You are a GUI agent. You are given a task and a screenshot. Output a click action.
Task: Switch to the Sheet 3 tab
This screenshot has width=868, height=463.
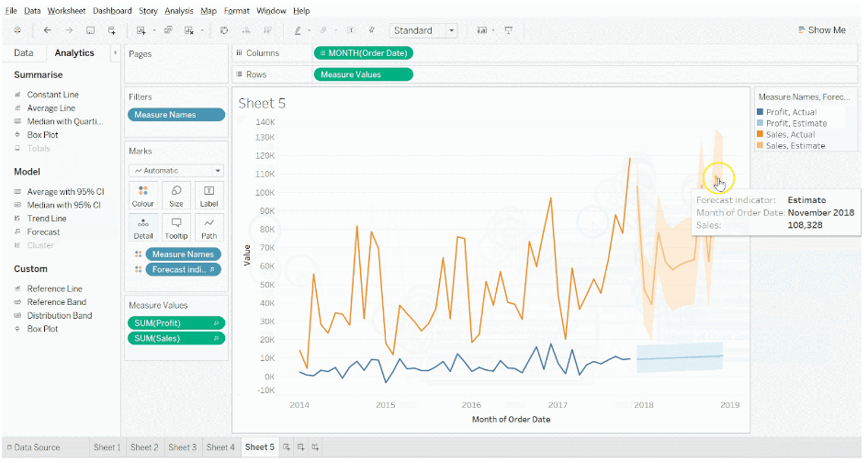182,447
